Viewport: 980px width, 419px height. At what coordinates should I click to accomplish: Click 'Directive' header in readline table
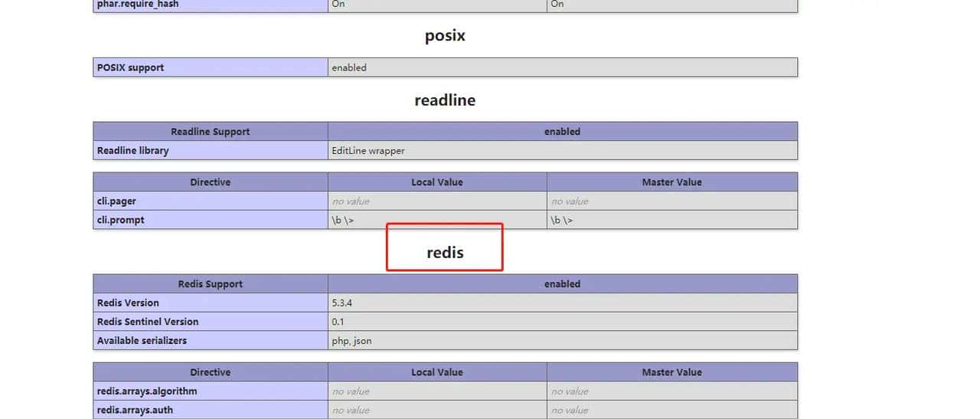pyautogui.click(x=211, y=182)
